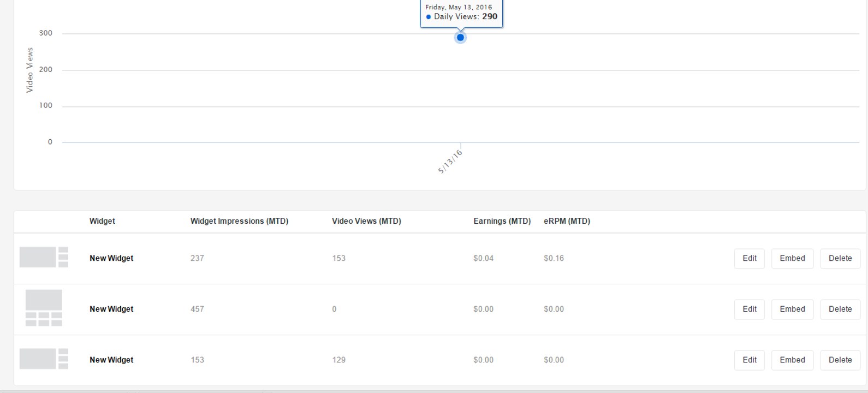Screen dimensions: 868x393
Task: Click the Widget column header
Action: [x=102, y=221]
